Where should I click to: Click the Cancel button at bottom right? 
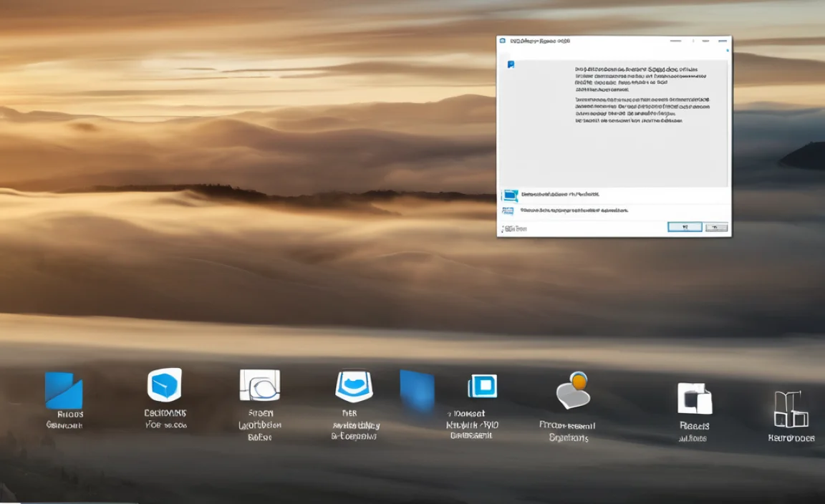[x=716, y=226]
